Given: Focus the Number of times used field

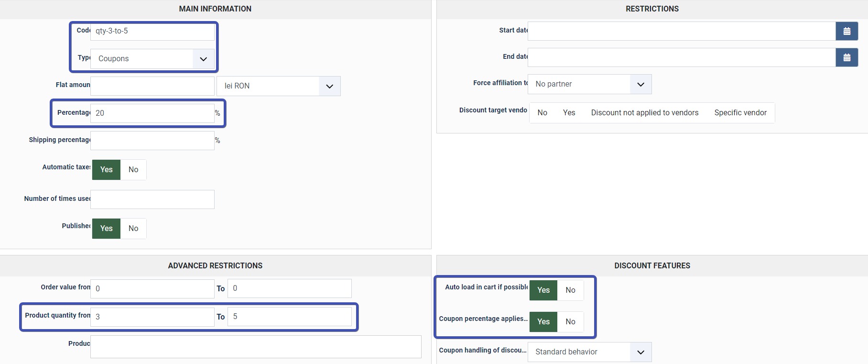Looking at the screenshot, I should click(152, 199).
